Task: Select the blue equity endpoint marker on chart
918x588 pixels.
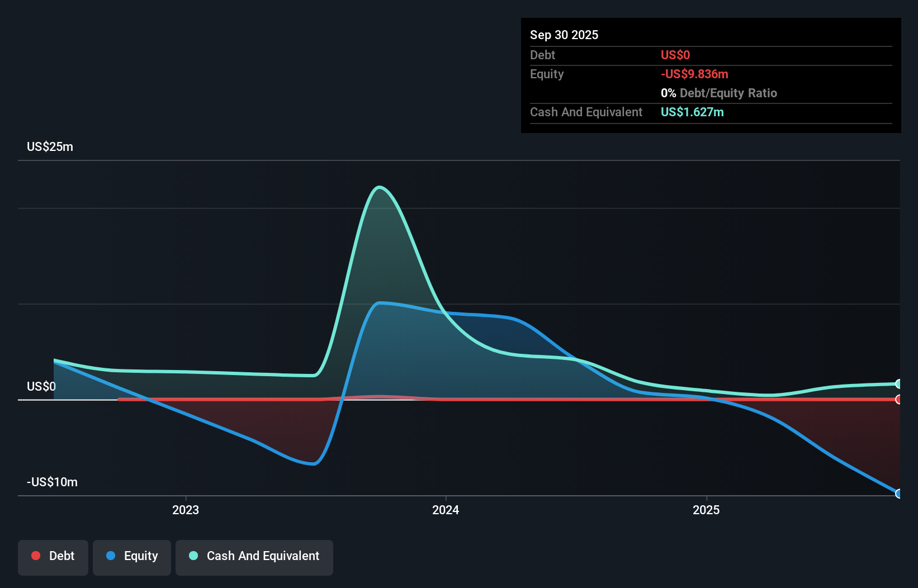Action: click(898, 494)
